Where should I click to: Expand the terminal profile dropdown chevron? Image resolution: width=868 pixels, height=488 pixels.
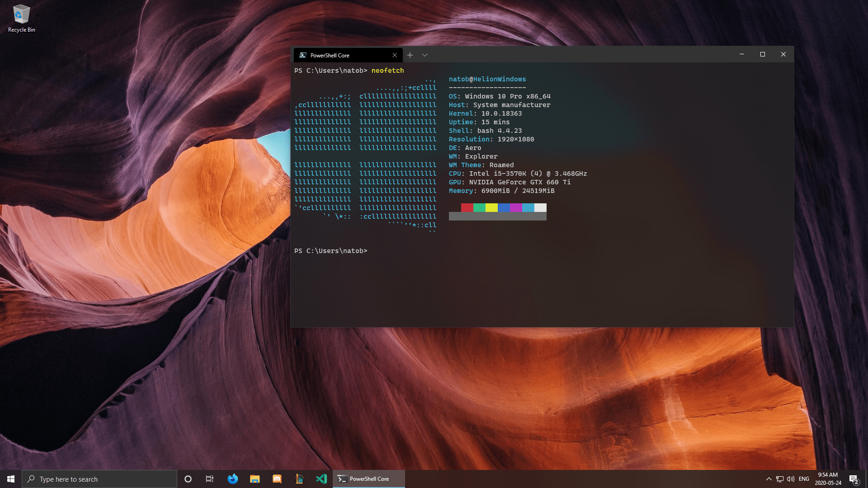click(425, 55)
